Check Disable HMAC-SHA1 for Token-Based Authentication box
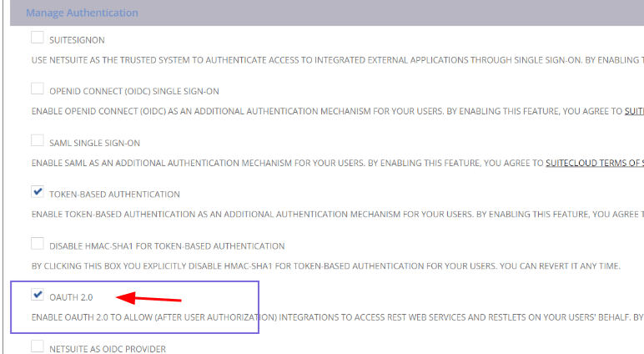Viewport: 644px width, 354px height. [38, 244]
